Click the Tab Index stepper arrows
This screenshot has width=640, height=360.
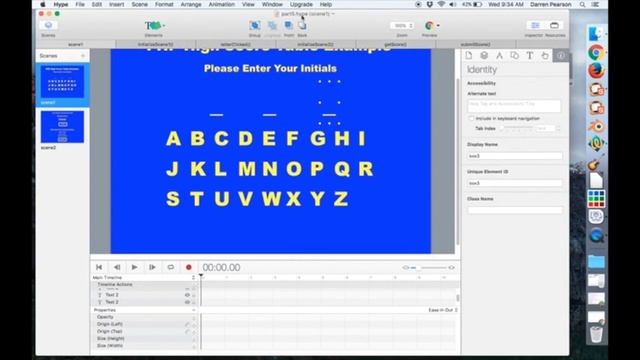pyautogui.click(x=558, y=129)
